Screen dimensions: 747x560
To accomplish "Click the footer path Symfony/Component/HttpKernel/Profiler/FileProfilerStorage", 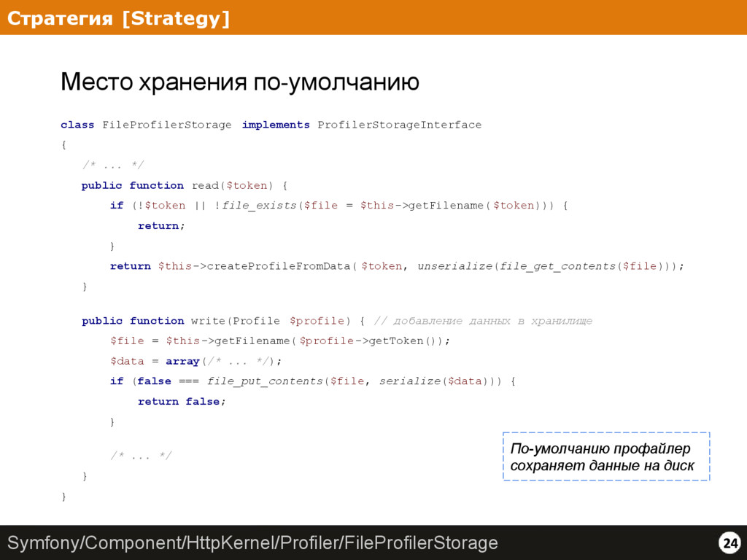I will pyautogui.click(x=252, y=542).
